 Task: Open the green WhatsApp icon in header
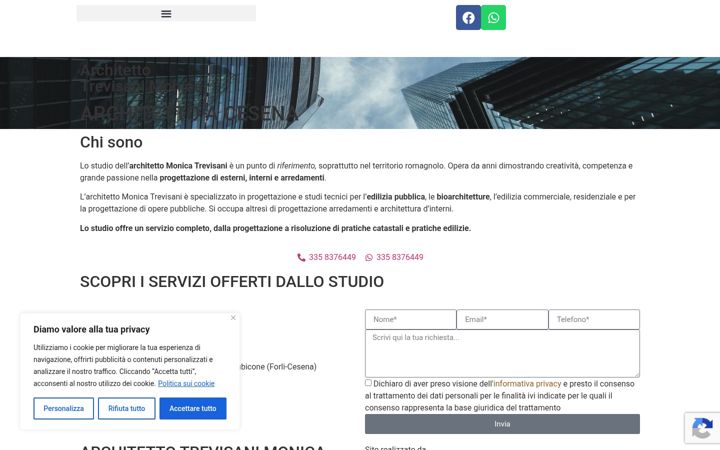(x=494, y=17)
